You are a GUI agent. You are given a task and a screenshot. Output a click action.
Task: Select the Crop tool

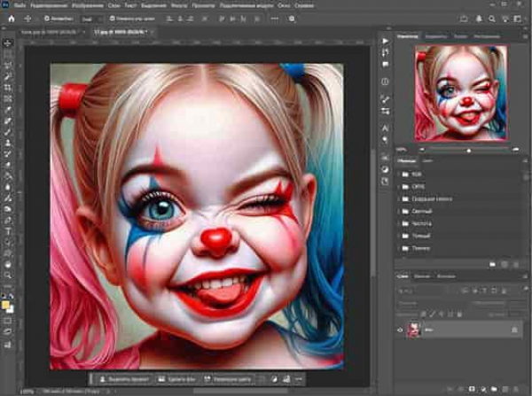point(8,88)
